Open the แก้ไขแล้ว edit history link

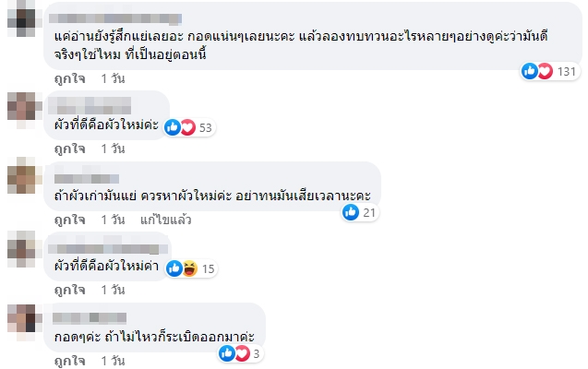tap(165, 220)
